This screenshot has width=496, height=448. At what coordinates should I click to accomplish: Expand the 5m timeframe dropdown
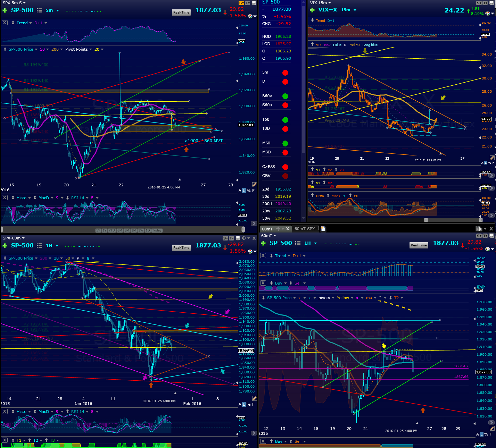point(58,10)
